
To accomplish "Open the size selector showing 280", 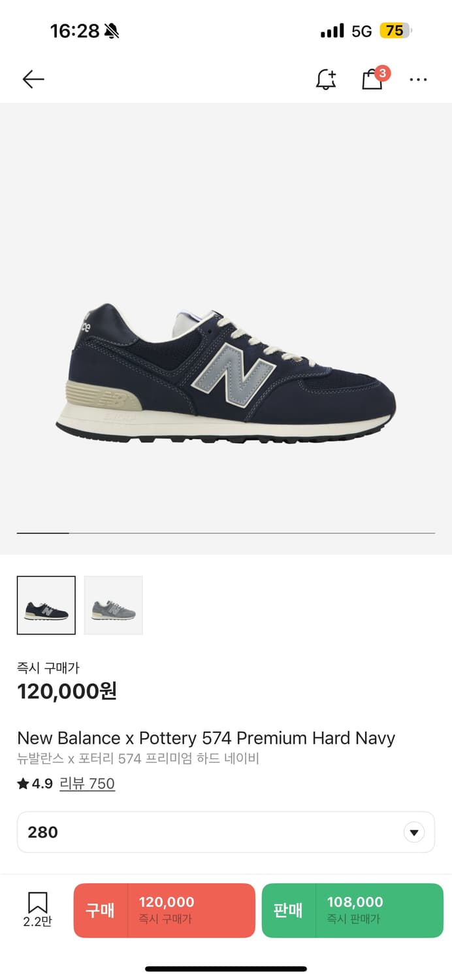I will pyautogui.click(x=226, y=832).
